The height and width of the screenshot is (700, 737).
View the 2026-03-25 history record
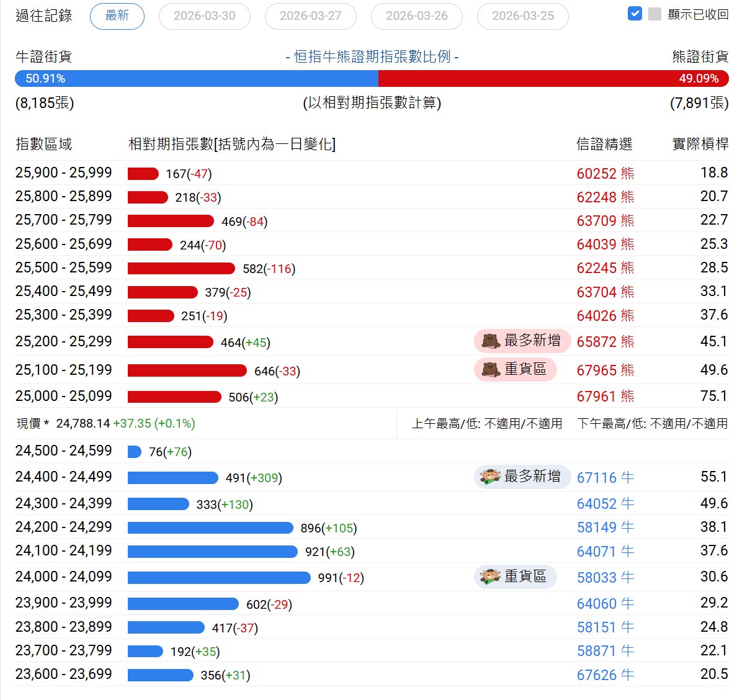(x=522, y=16)
